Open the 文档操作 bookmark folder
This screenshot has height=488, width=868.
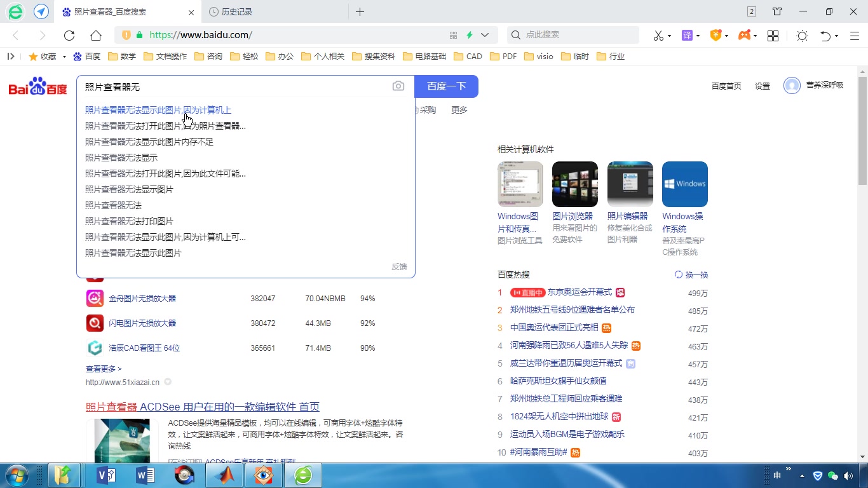[x=165, y=56]
